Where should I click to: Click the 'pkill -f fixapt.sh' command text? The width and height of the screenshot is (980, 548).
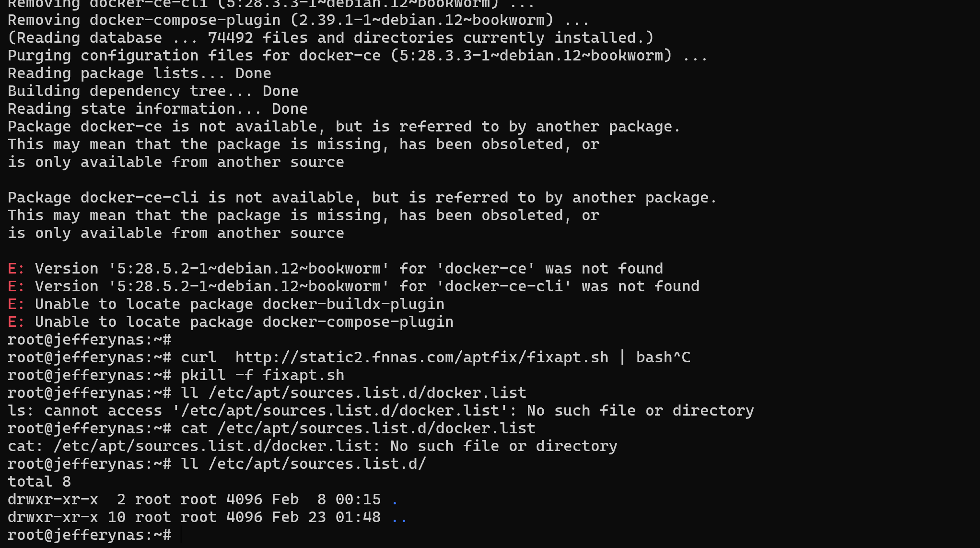[x=262, y=375]
